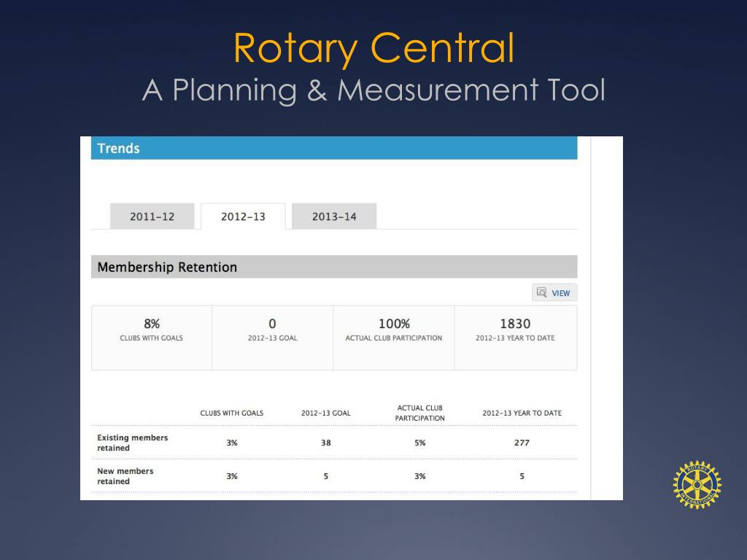Click the 2012-13 YEAR TO DATE column header
The image size is (747, 560).
tap(522, 413)
